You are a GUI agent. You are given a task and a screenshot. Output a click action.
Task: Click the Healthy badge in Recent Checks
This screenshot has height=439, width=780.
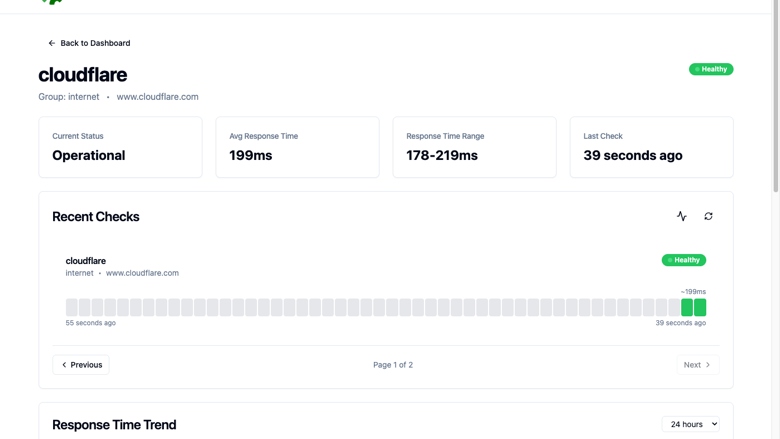coord(683,260)
